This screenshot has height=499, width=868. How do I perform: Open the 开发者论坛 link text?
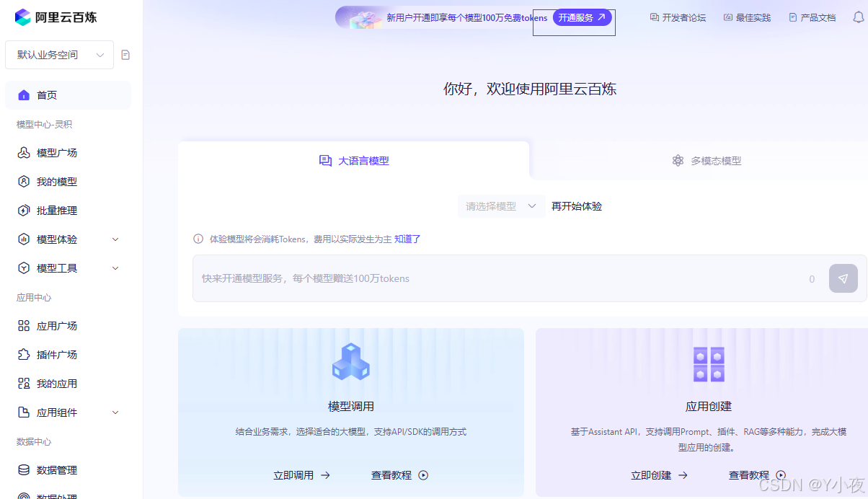pos(684,18)
